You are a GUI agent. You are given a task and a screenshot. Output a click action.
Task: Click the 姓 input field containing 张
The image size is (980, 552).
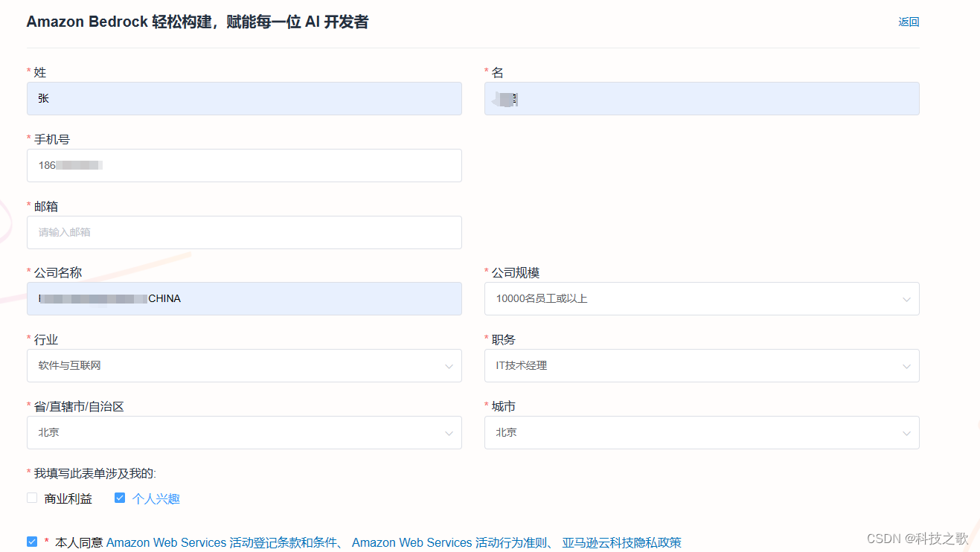244,98
